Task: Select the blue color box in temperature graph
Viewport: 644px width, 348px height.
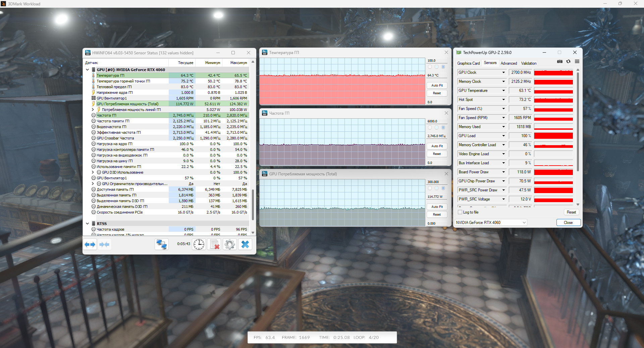Action: pos(443,67)
